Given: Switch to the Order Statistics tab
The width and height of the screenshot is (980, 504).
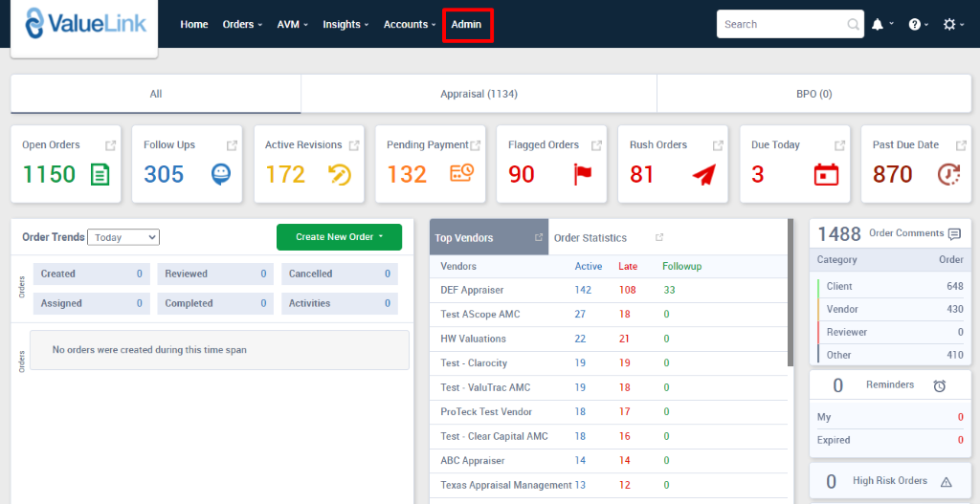Looking at the screenshot, I should point(590,238).
